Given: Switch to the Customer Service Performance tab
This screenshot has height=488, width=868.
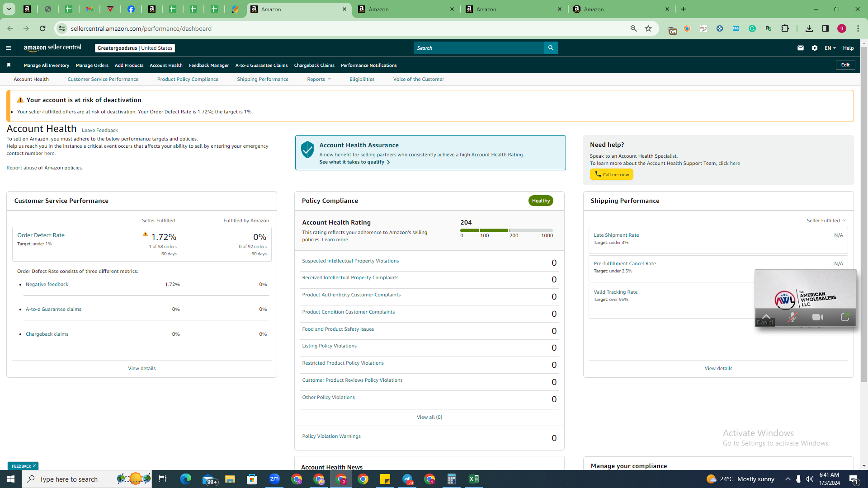Looking at the screenshot, I should [x=103, y=79].
